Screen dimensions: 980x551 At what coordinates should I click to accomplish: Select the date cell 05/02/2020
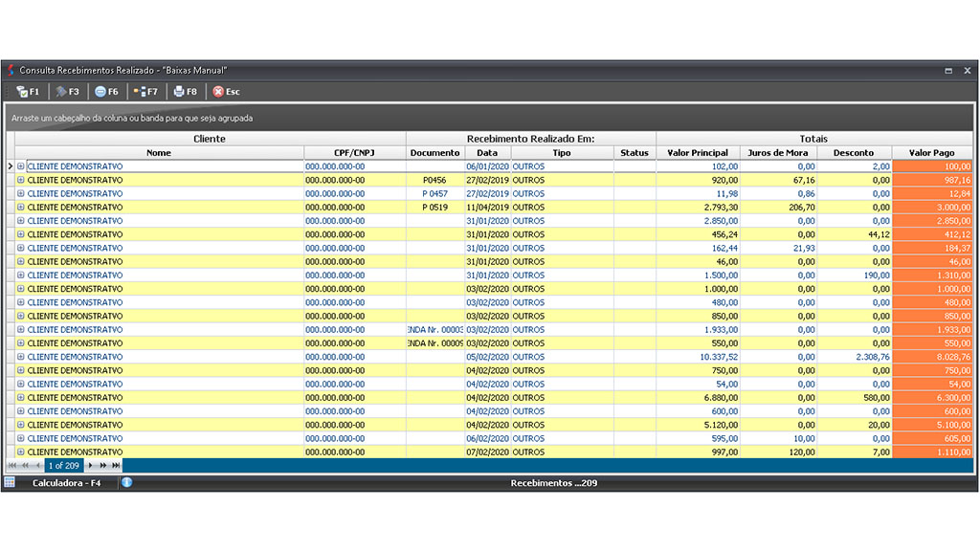coord(487,357)
